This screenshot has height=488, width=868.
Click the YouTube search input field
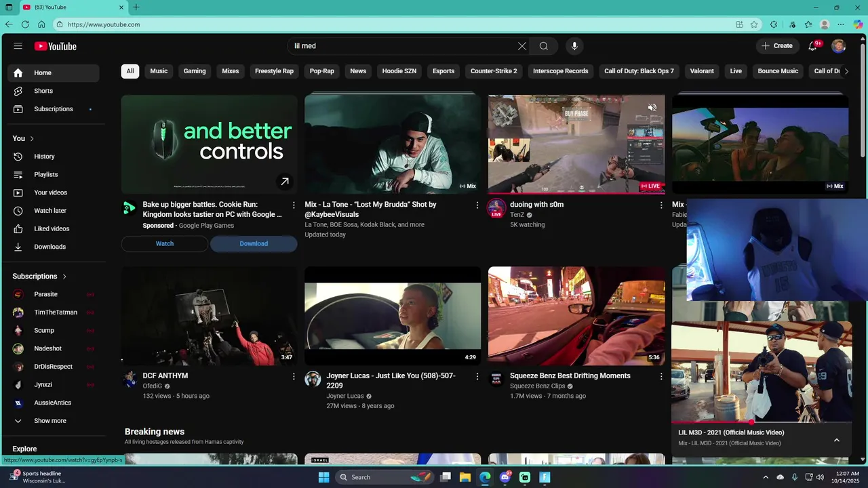pyautogui.click(x=402, y=46)
